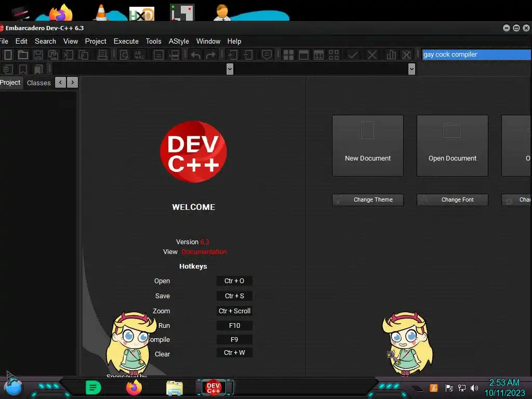The height and width of the screenshot is (399, 532).
Task: Click the Open file folder toolbar icon
Action: pos(23,55)
